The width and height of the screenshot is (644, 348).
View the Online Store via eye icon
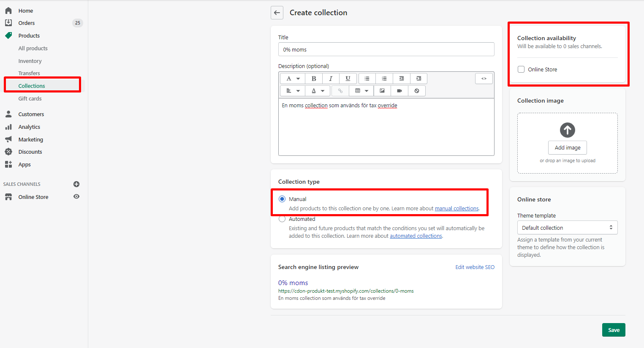coord(76,197)
